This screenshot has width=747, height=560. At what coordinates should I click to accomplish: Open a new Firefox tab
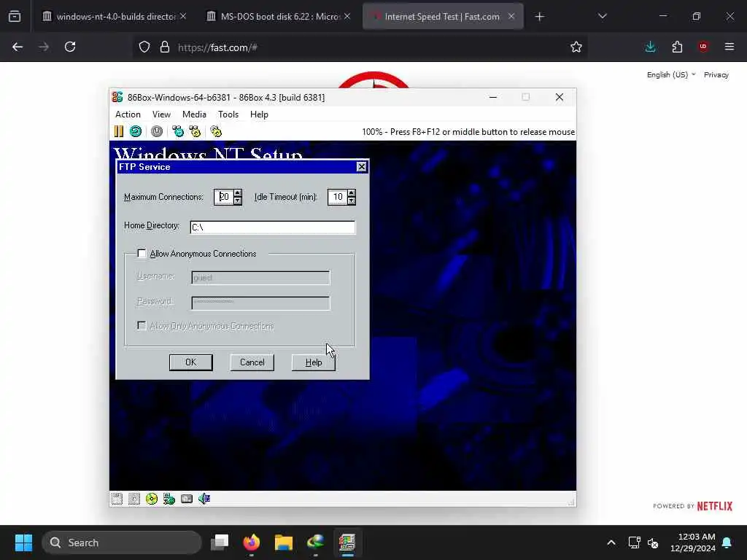tap(539, 17)
